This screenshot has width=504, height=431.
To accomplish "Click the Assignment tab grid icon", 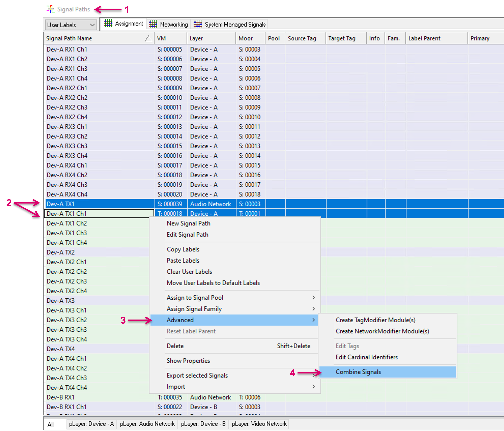I will [108, 24].
